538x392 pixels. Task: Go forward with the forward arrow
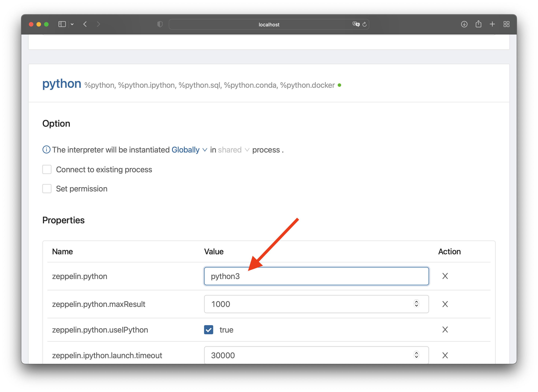pyautogui.click(x=99, y=24)
